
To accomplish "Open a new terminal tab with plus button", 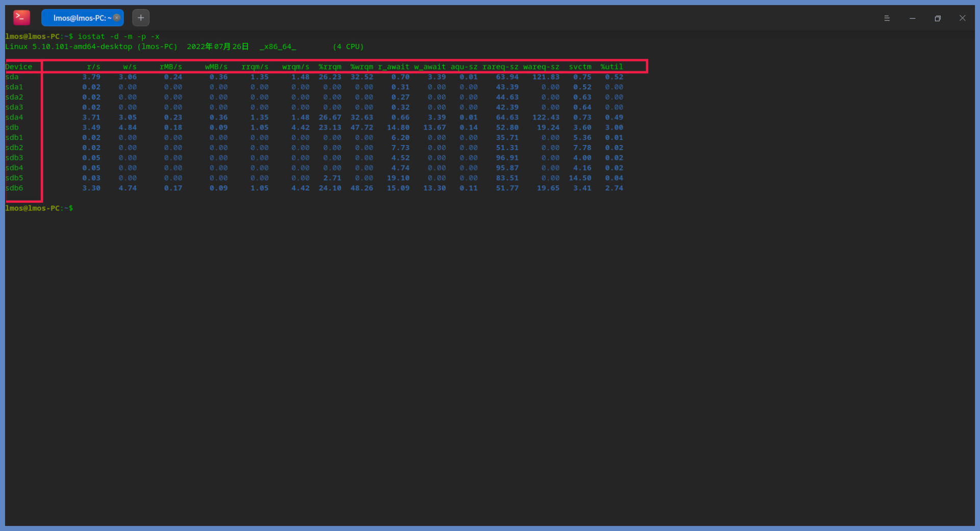I will pyautogui.click(x=141, y=18).
